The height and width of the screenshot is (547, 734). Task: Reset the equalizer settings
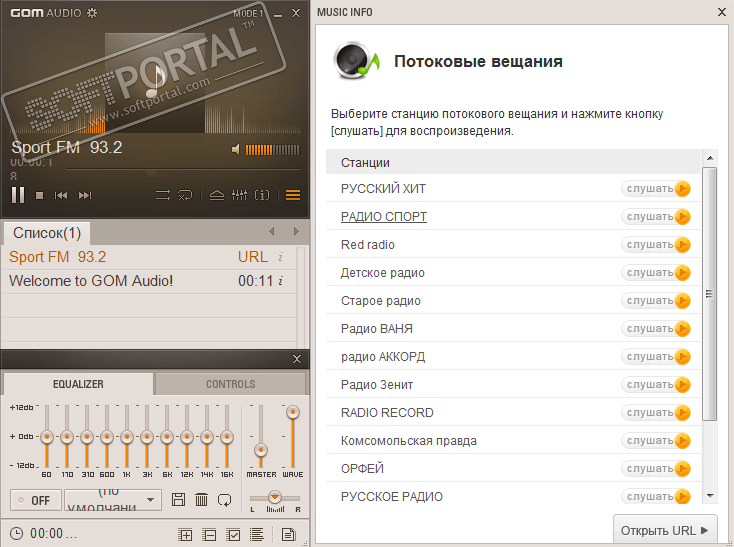pyautogui.click(x=225, y=500)
